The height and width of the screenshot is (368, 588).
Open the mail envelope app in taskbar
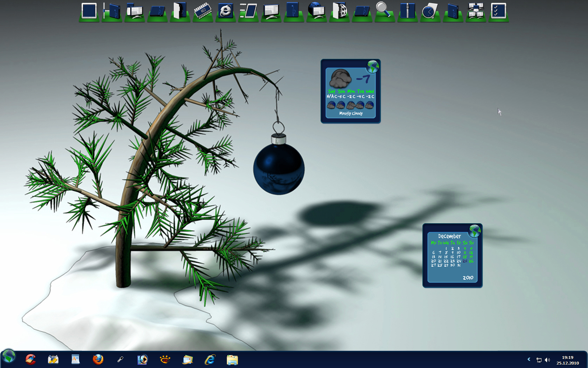click(x=188, y=360)
